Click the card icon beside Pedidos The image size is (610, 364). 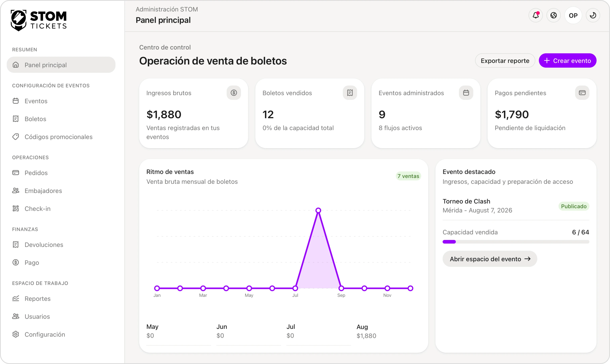click(16, 173)
